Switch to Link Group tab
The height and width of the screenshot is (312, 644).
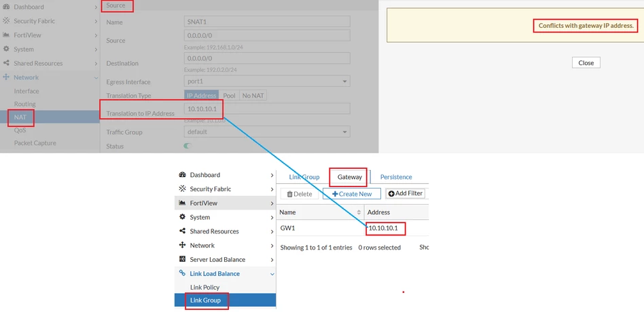pyautogui.click(x=304, y=177)
